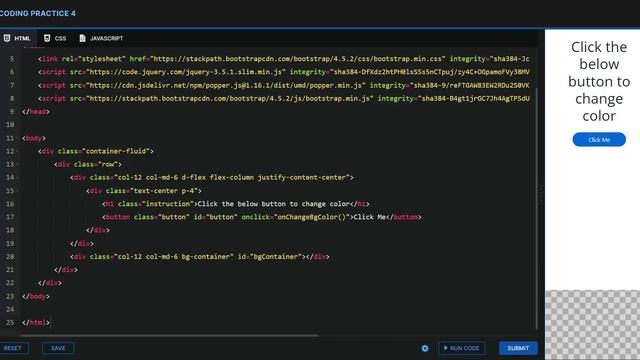Click the onChangeBgColor() handler text
This screenshot has height=360, width=640.
point(312,217)
